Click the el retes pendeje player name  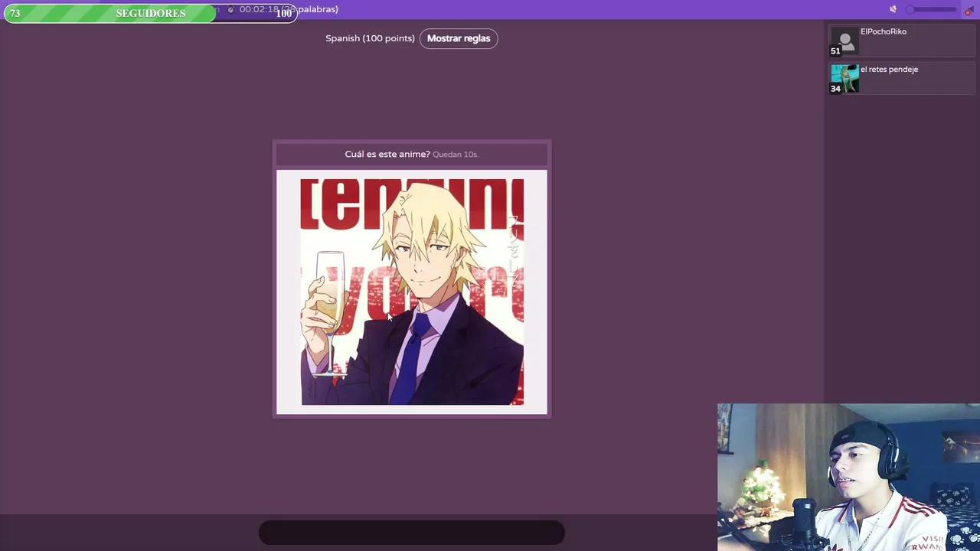(889, 69)
